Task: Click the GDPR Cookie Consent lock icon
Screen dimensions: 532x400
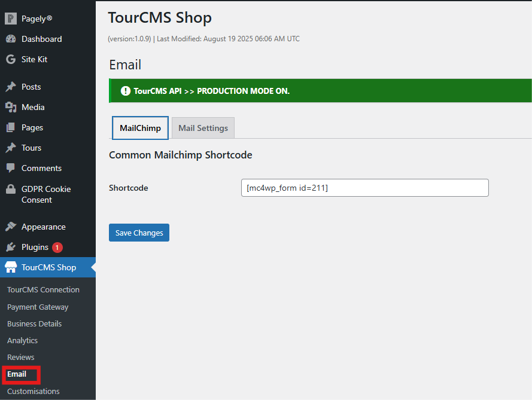Action: point(11,189)
